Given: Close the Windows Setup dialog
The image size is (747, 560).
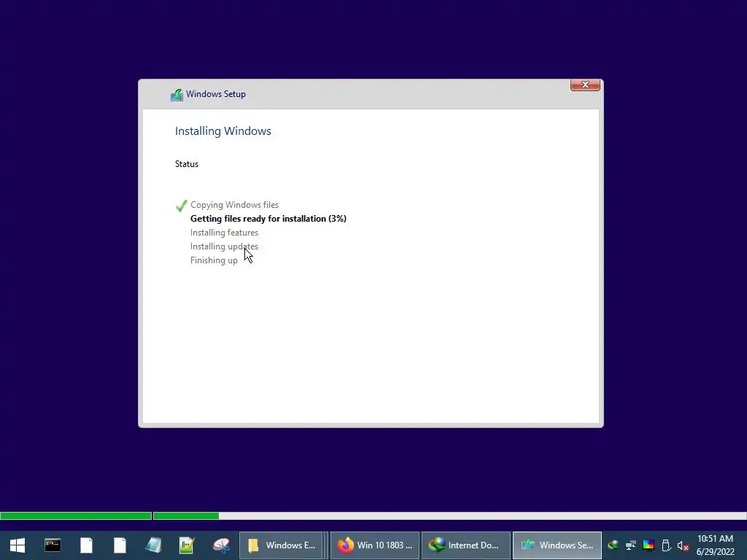Looking at the screenshot, I should [x=585, y=85].
